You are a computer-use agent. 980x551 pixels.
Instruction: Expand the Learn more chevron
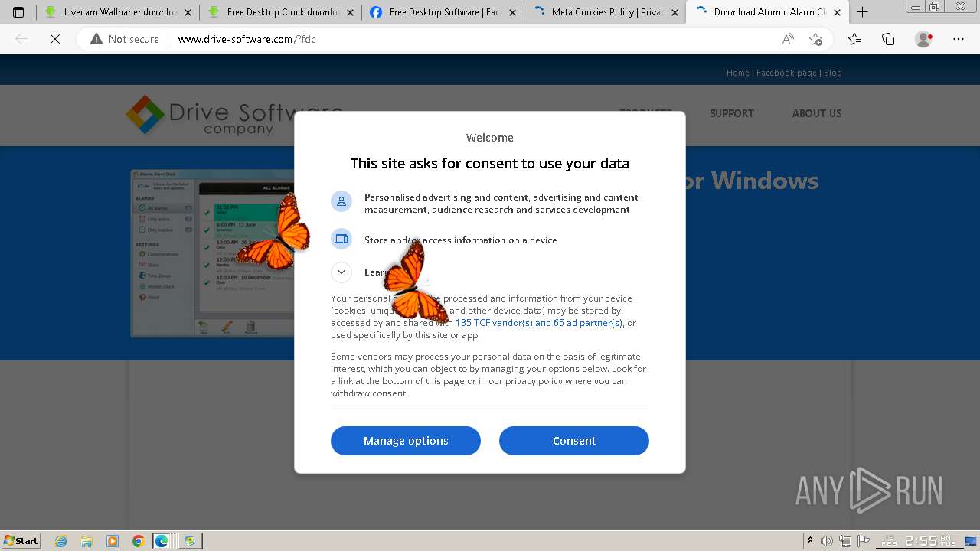tap(341, 272)
